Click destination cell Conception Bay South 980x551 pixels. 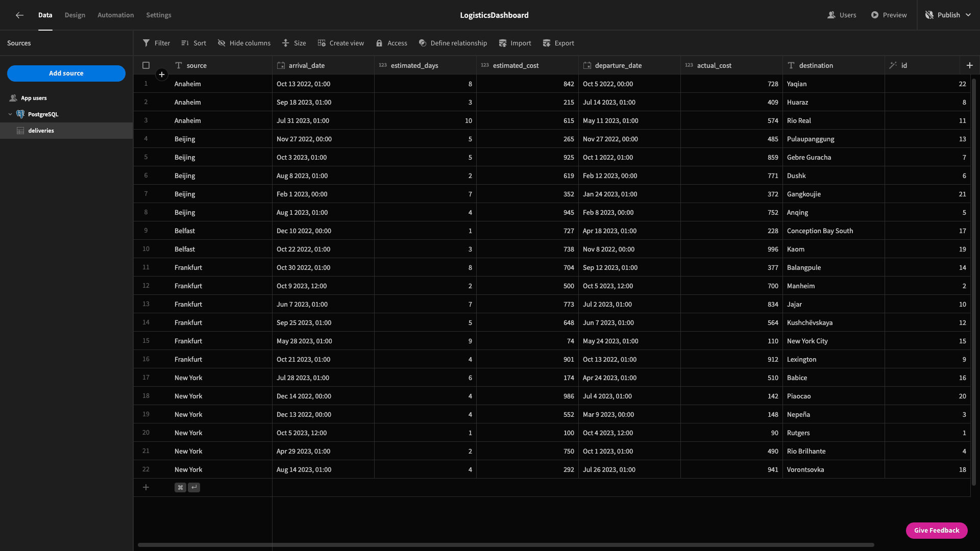pos(834,231)
